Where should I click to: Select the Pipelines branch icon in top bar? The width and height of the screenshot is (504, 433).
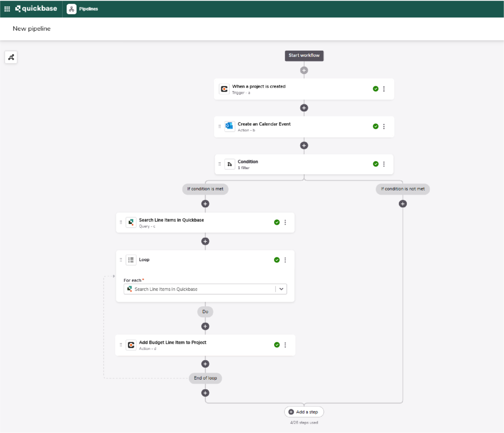click(71, 8)
